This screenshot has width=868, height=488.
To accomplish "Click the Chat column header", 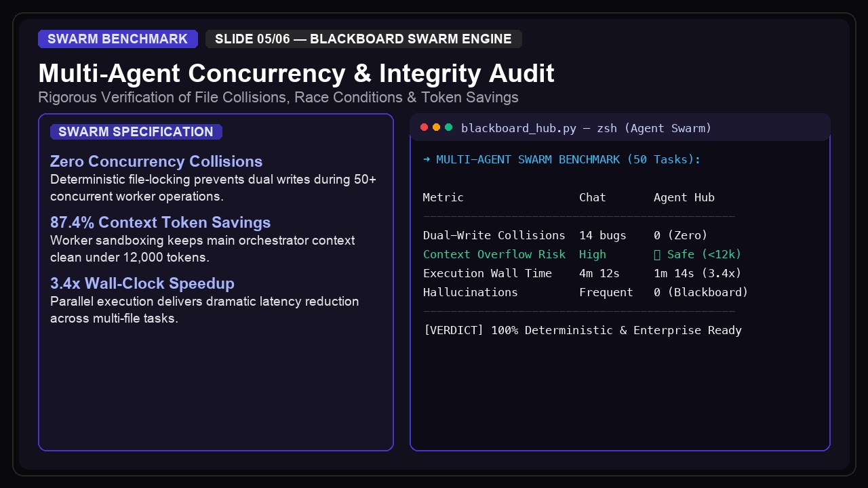I will point(593,197).
